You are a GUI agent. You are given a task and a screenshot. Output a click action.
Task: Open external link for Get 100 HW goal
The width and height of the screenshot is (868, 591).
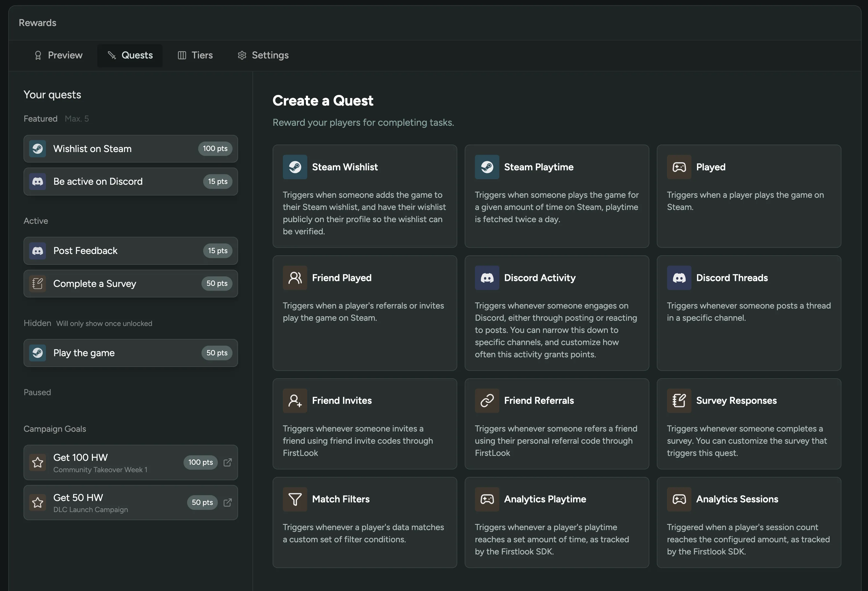[x=228, y=462]
